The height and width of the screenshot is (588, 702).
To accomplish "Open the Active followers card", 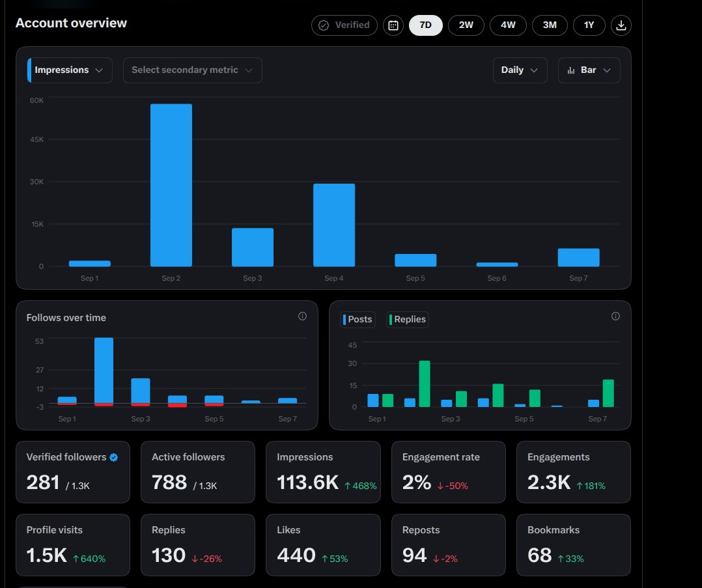I will click(198, 472).
